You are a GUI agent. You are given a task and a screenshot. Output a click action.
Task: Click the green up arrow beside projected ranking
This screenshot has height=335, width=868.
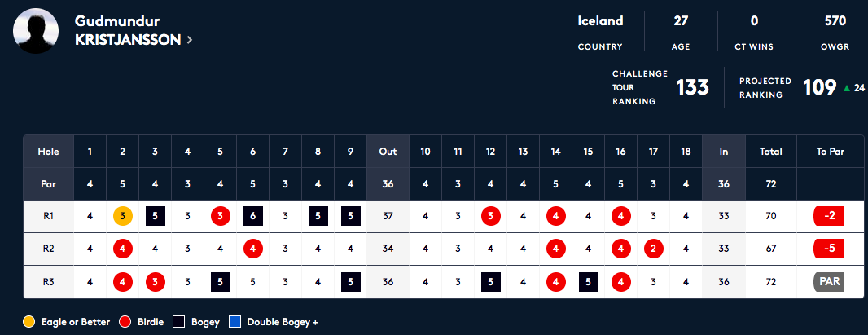pyautogui.click(x=846, y=88)
